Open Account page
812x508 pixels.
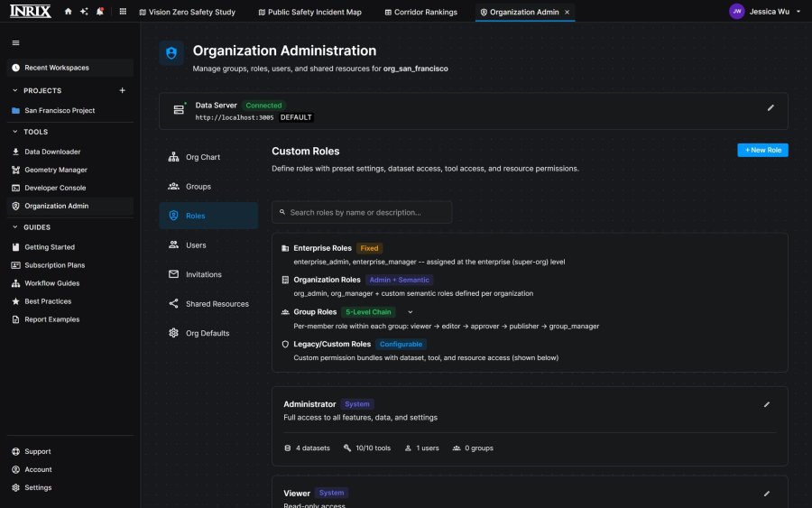click(x=69, y=470)
